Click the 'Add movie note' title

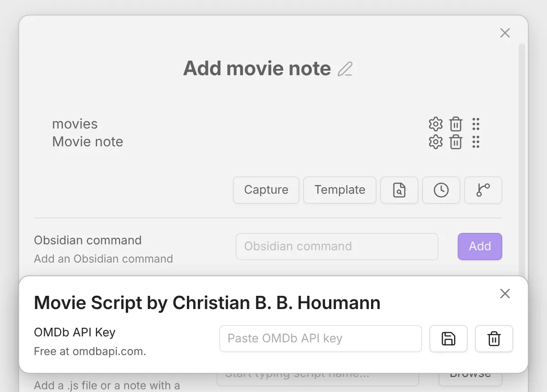coord(257,68)
